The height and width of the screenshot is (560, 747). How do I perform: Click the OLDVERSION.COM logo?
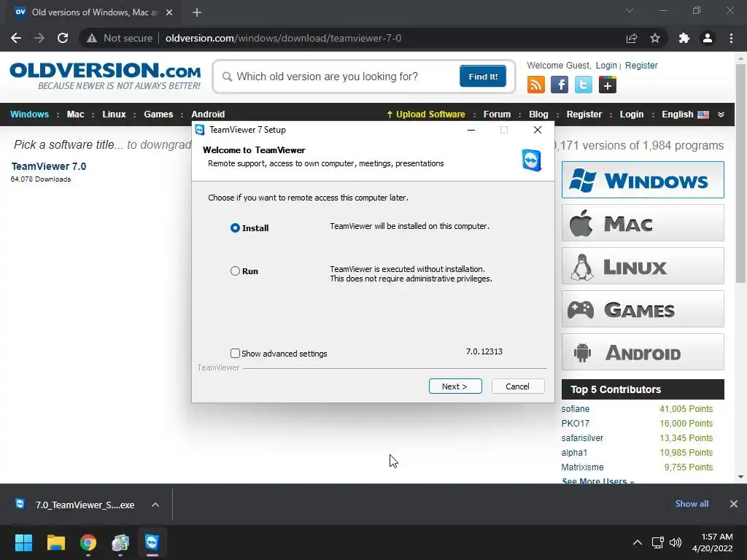[105, 76]
